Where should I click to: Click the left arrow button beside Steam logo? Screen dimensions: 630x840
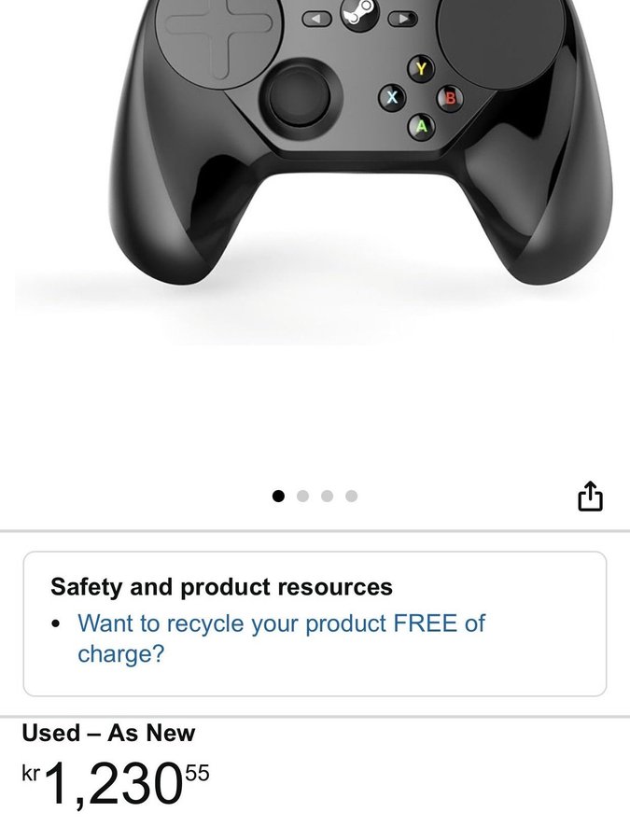(x=316, y=20)
